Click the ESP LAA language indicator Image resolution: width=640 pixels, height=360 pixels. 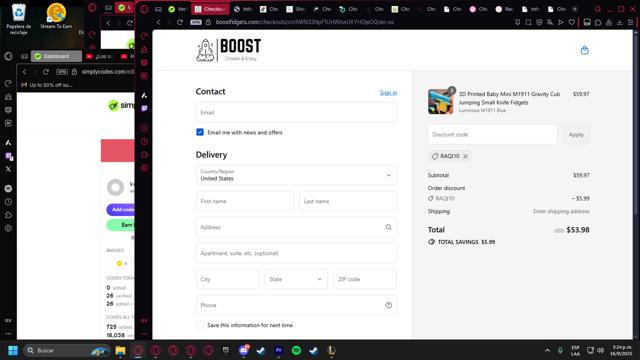click(575, 350)
